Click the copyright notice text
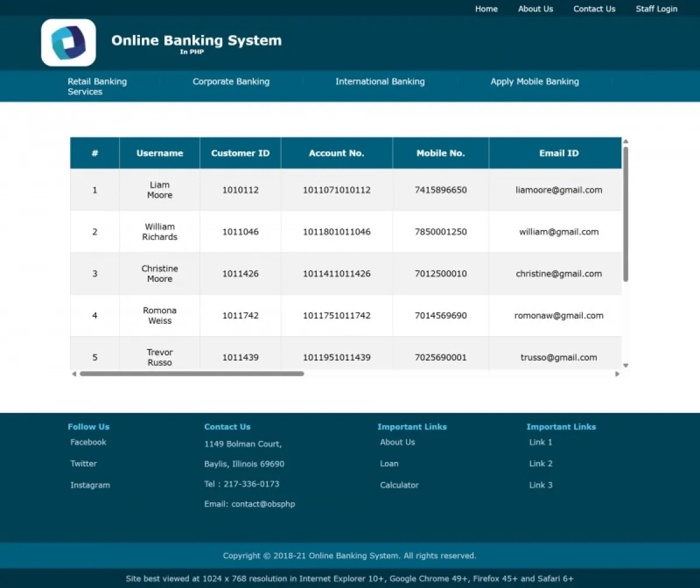 click(x=349, y=556)
